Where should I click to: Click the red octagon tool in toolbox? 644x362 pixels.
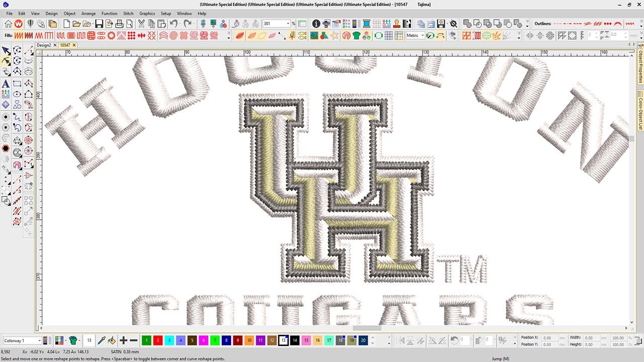pyautogui.click(x=6, y=148)
